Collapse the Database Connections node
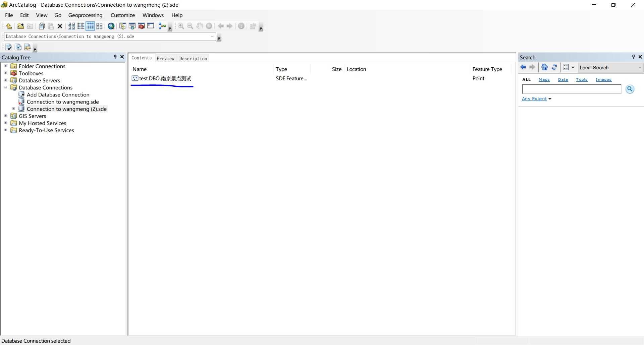644x345 pixels. tap(5, 87)
